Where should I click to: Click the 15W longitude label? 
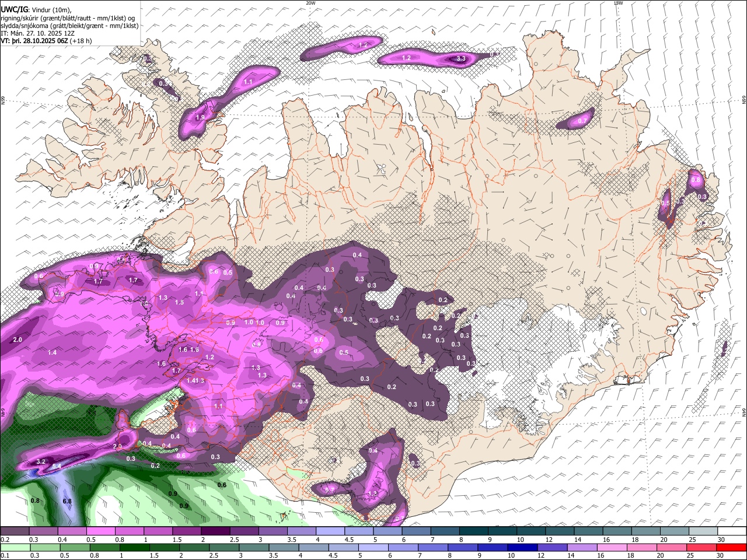point(618,3)
